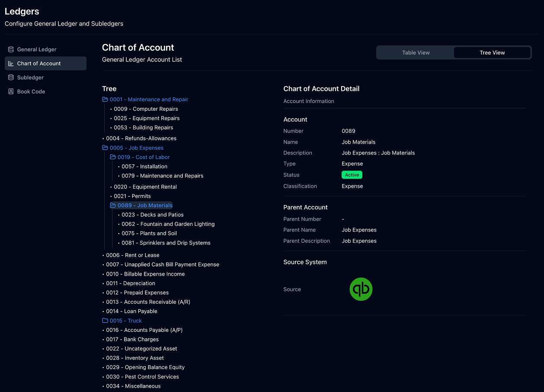Select 0025 - Equipment Repairs account
This screenshot has height=392, width=544.
click(147, 118)
